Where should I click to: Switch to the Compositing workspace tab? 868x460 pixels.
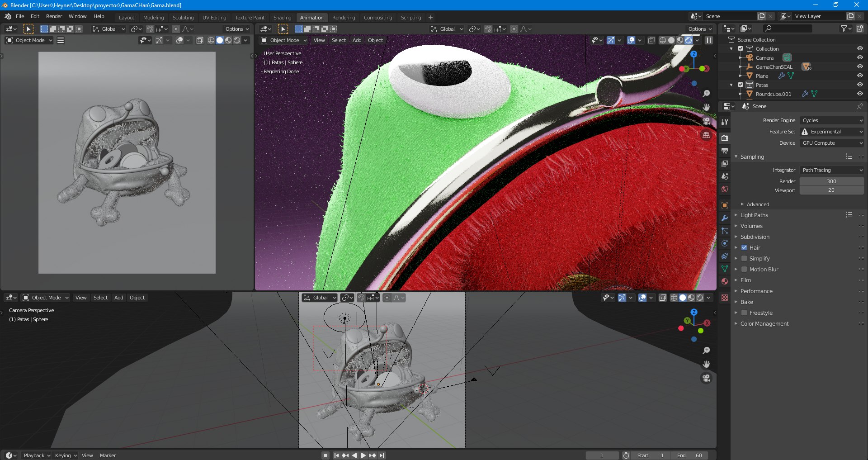pos(378,18)
